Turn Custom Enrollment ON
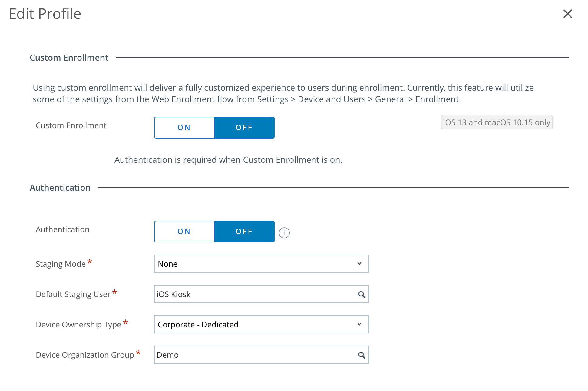The image size is (588, 391). 184,128
